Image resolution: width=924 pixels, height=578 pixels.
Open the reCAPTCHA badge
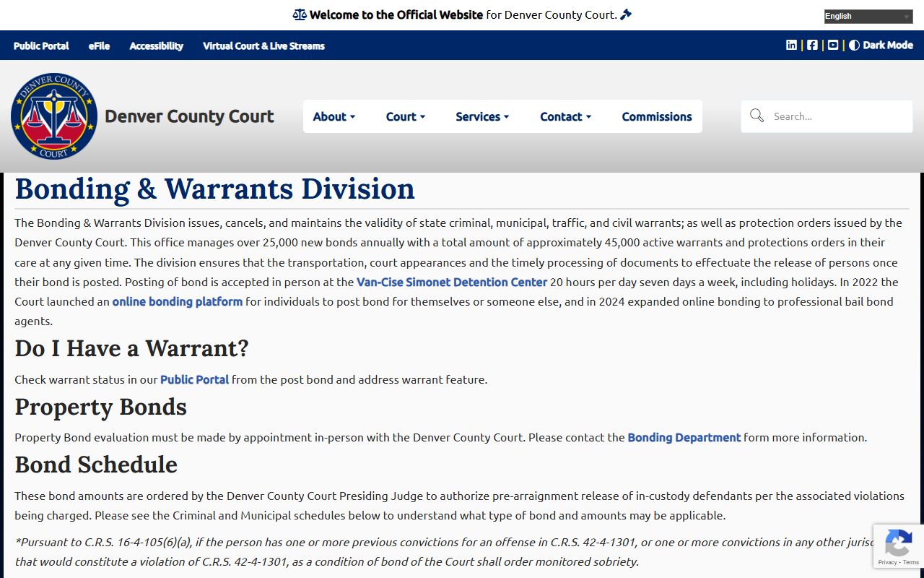click(x=899, y=545)
